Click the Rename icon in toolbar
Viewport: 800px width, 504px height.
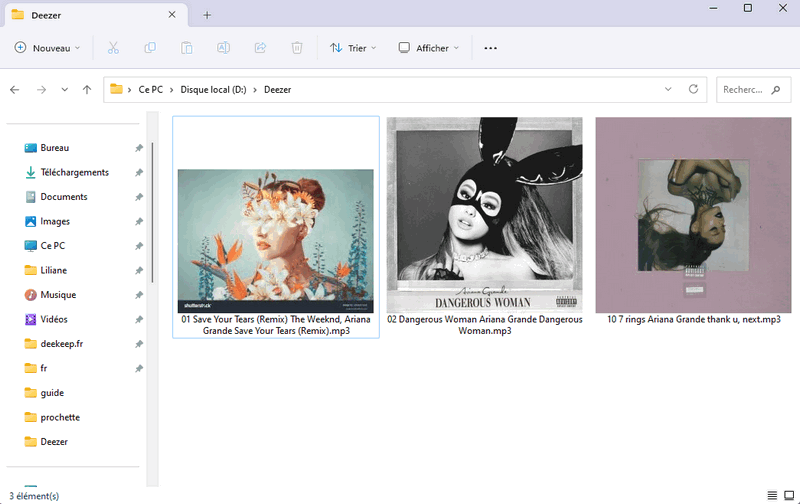point(223,48)
